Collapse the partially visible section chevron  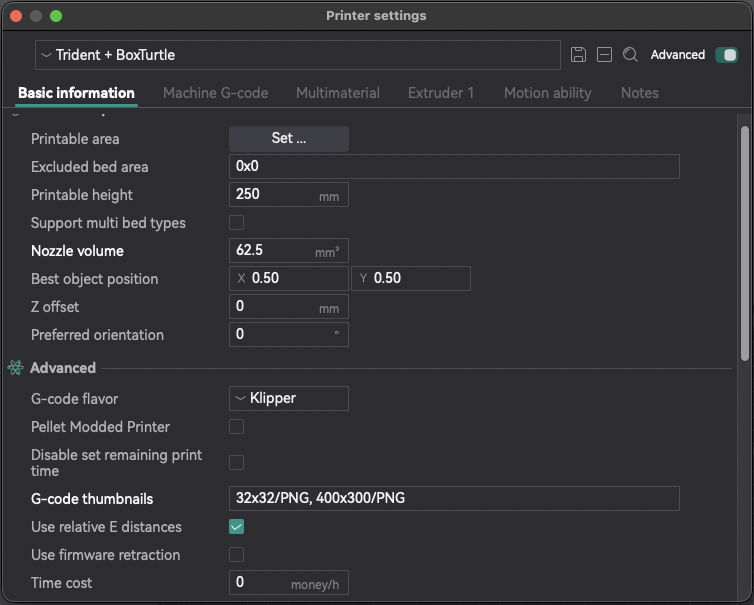click(x=15, y=115)
